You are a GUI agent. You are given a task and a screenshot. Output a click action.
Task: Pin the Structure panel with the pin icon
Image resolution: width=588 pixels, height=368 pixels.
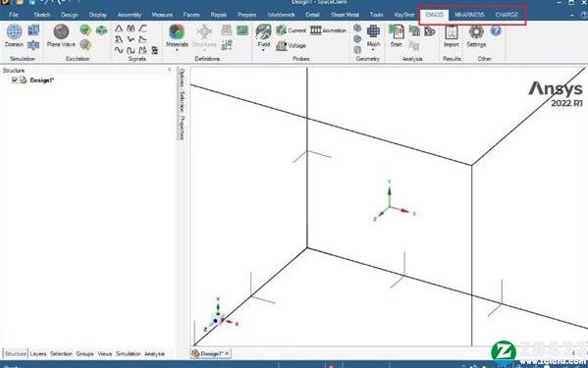click(169, 70)
